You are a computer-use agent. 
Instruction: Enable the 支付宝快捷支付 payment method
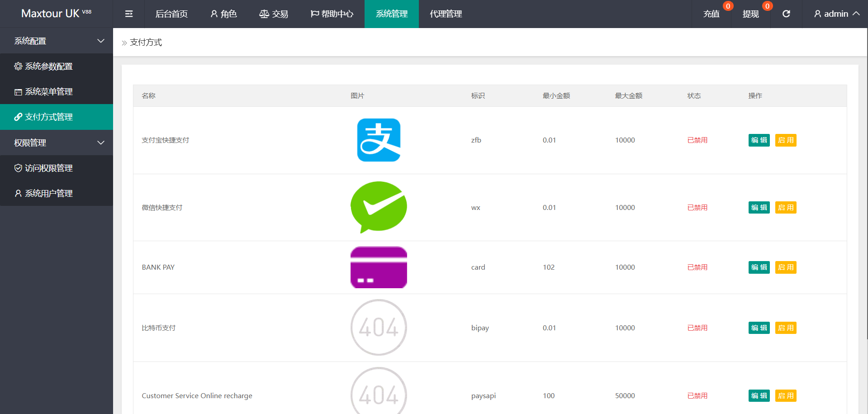point(786,140)
